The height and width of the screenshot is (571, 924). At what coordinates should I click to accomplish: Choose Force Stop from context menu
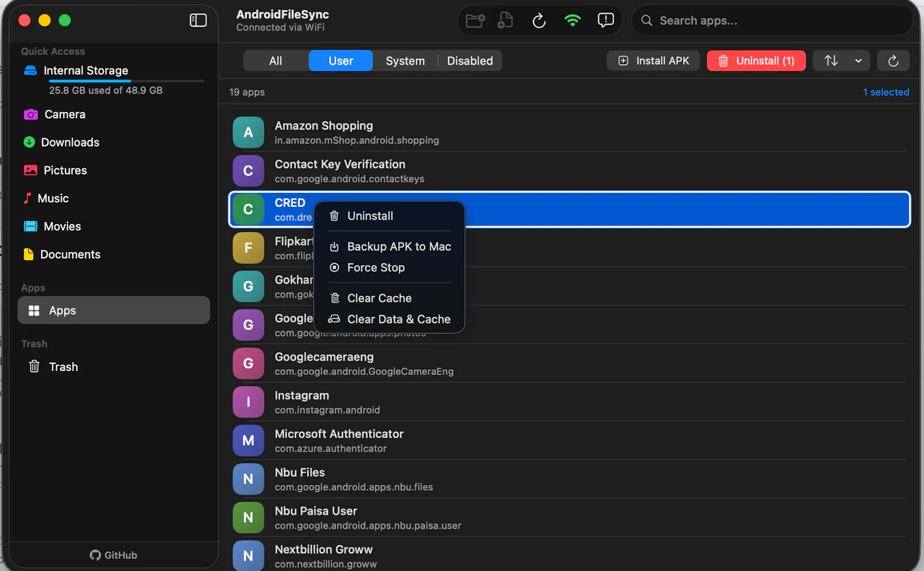coord(389,268)
